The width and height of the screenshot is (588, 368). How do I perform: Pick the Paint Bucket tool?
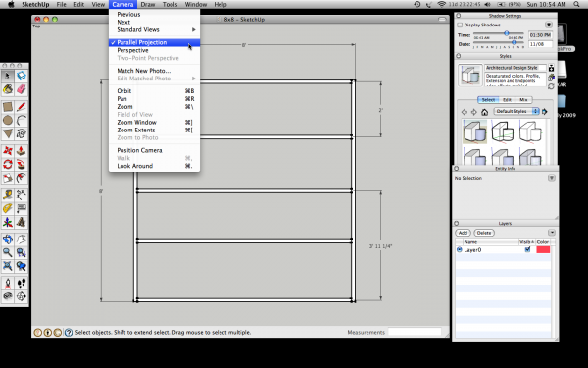coord(8,89)
